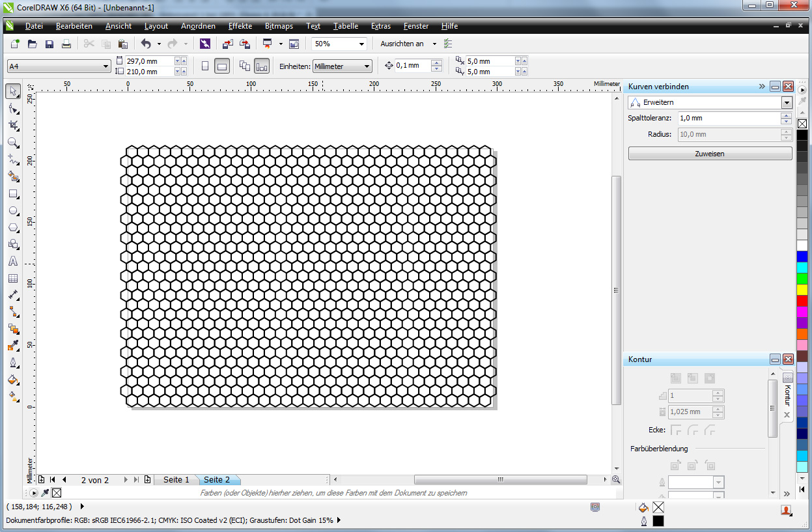Select the Pick (arrow) tool
Viewport: 812px width, 532px height.
(13, 91)
